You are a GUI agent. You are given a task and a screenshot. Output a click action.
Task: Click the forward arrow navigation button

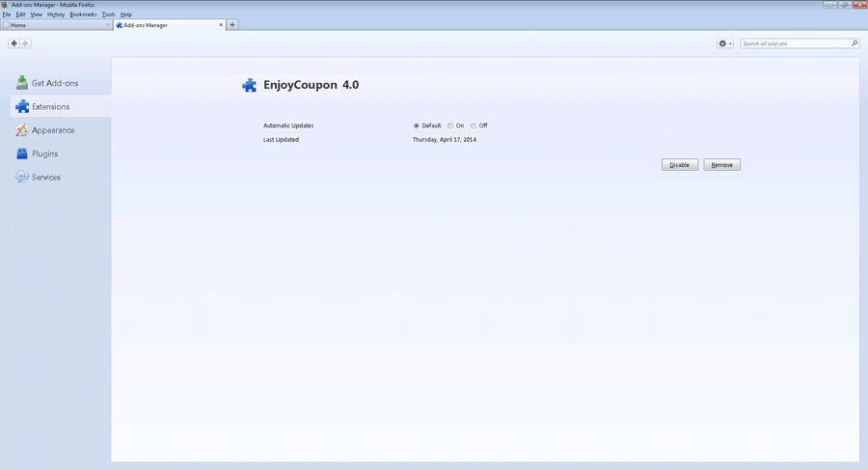[25, 43]
